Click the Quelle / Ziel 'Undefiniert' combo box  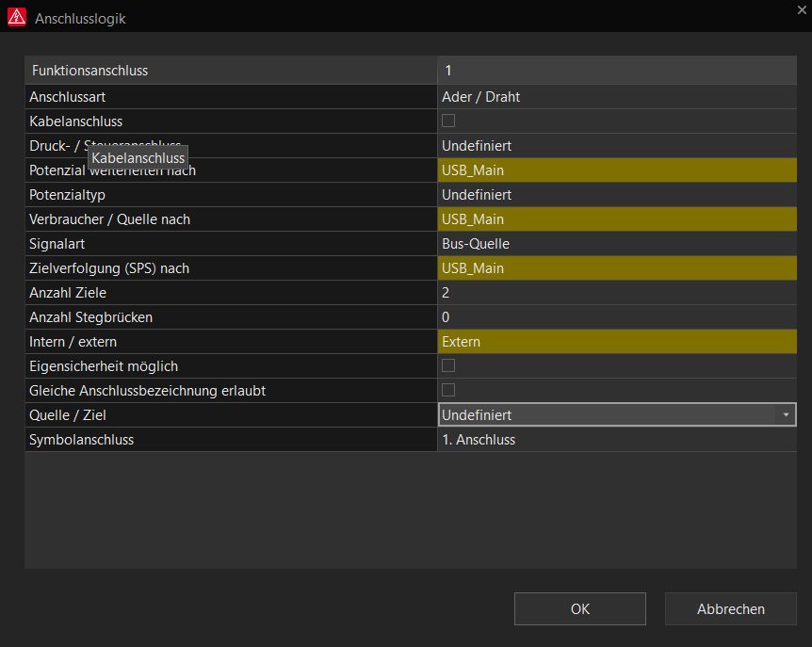point(617,414)
